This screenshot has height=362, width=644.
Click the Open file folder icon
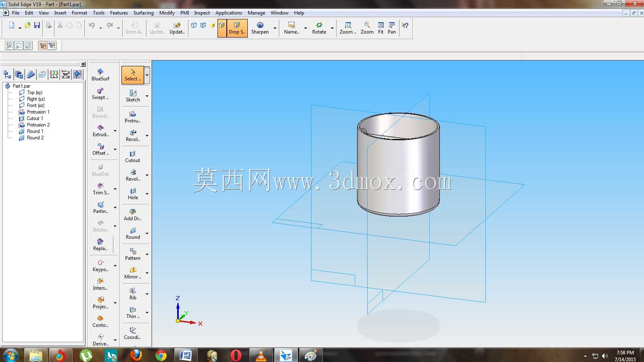tap(27, 25)
